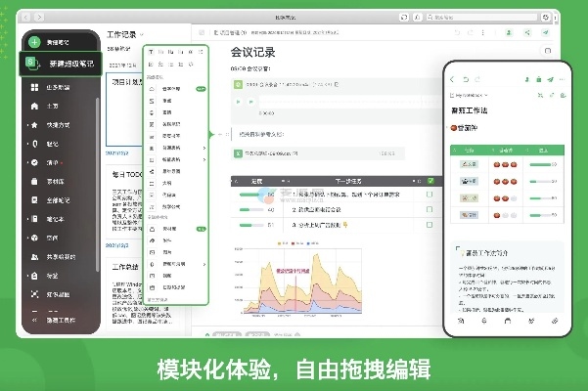
Task: Click the progress bar in task row 3
Action: point(251,226)
